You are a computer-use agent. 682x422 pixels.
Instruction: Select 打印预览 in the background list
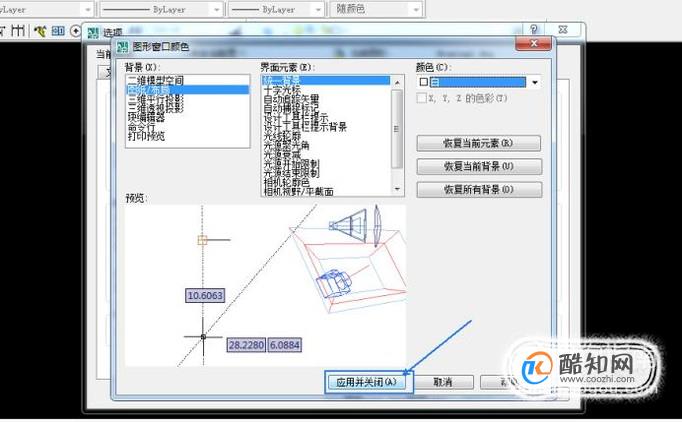click(x=146, y=136)
